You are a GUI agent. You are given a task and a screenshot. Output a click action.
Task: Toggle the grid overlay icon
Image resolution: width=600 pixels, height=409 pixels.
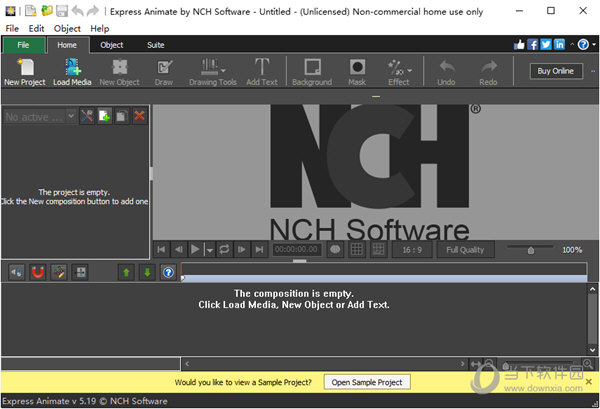tap(357, 250)
